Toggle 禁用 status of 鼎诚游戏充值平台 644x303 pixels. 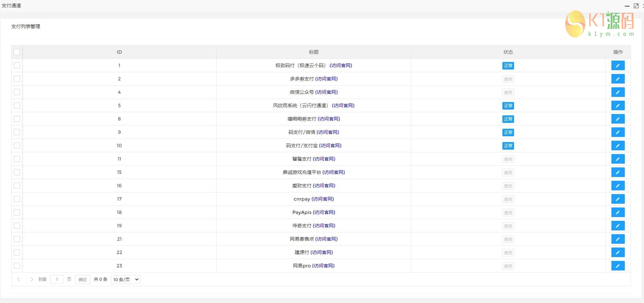click(x=508, y=173)
